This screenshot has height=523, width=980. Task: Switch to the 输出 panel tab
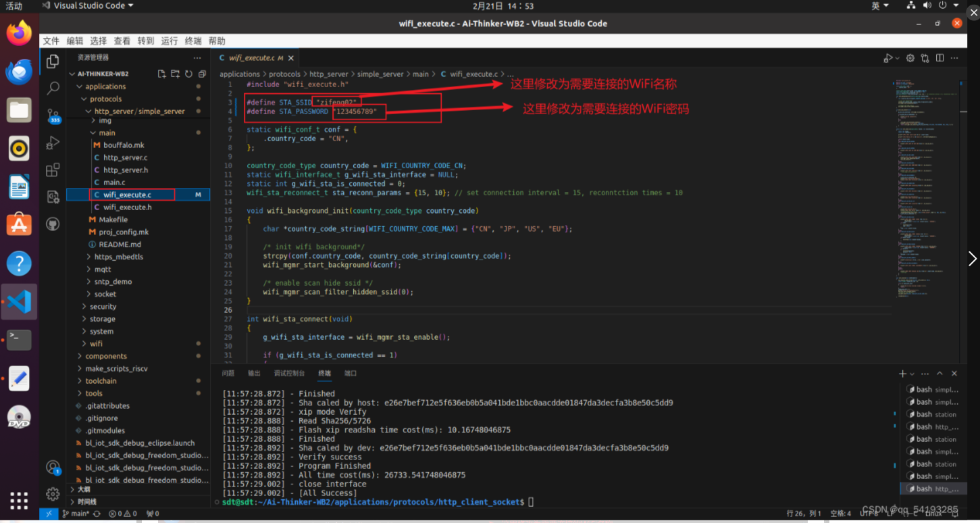tap(254, 374)
